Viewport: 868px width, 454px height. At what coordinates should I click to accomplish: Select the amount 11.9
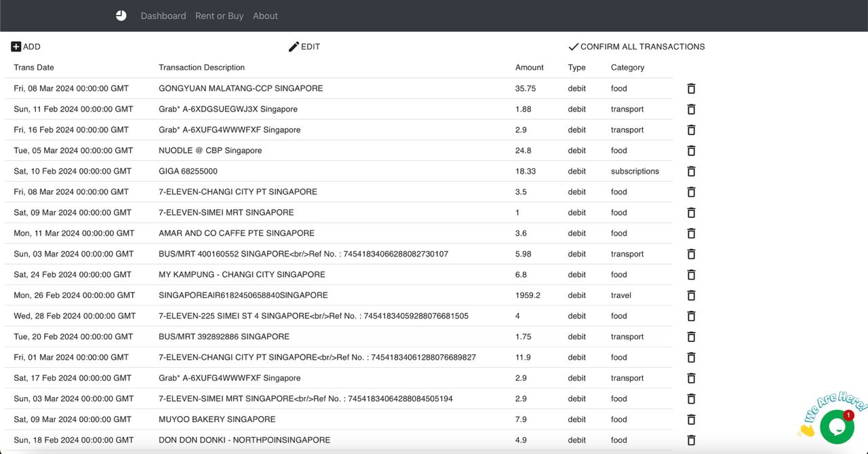click(524, 357)
